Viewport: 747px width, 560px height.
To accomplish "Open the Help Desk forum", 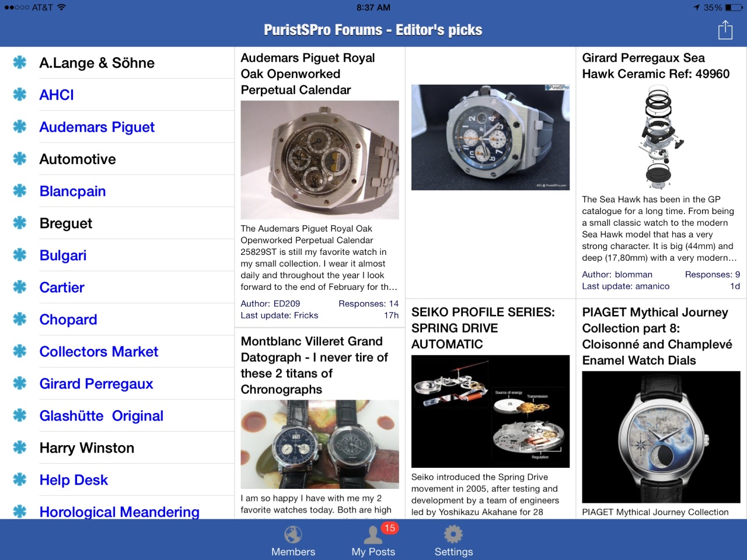I will pos(74,480).
